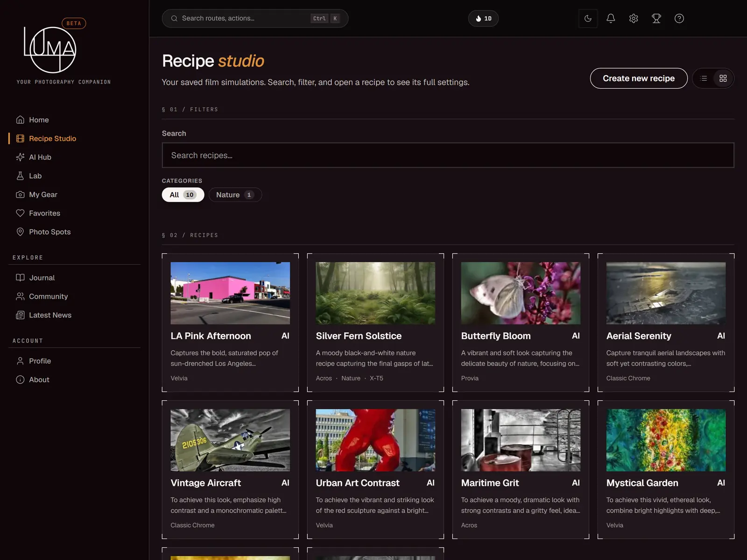Open Maritime Grit recipe title
Viewport: 747px width, 560px height.
(x=490, y=483)
